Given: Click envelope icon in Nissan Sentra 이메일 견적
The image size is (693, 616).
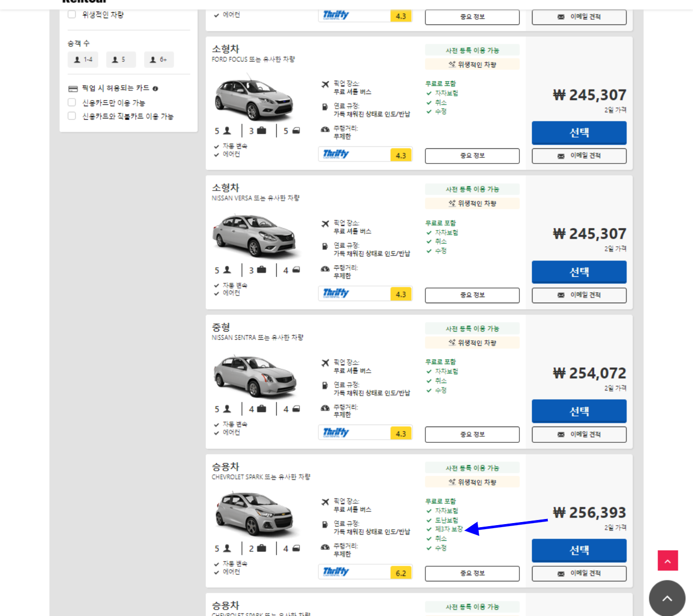Looking at the screenshot, I should pyautogui.click(x=561, y=435).
